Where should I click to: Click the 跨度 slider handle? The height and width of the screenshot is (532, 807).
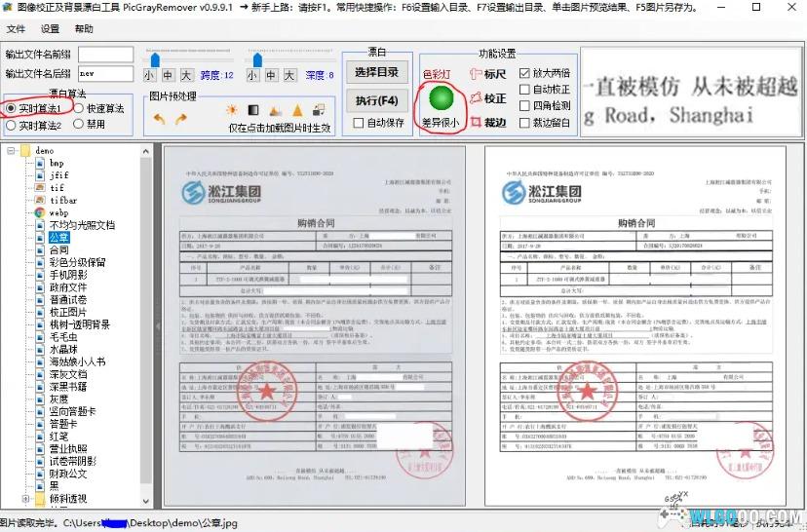pyautogui.click(x=154, y=60)
